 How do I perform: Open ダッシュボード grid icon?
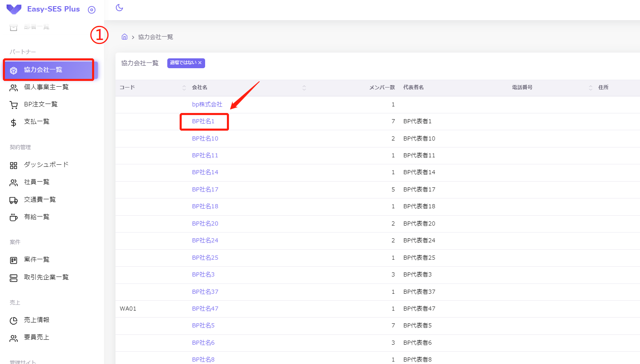pos(14,165)
